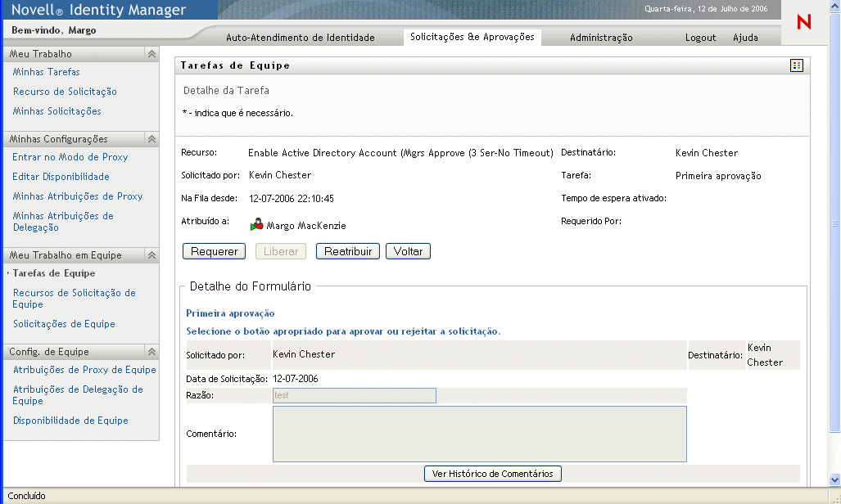
Task: Click the Tarefas de Equipe panel layout icon
Action: click(797, 65)
